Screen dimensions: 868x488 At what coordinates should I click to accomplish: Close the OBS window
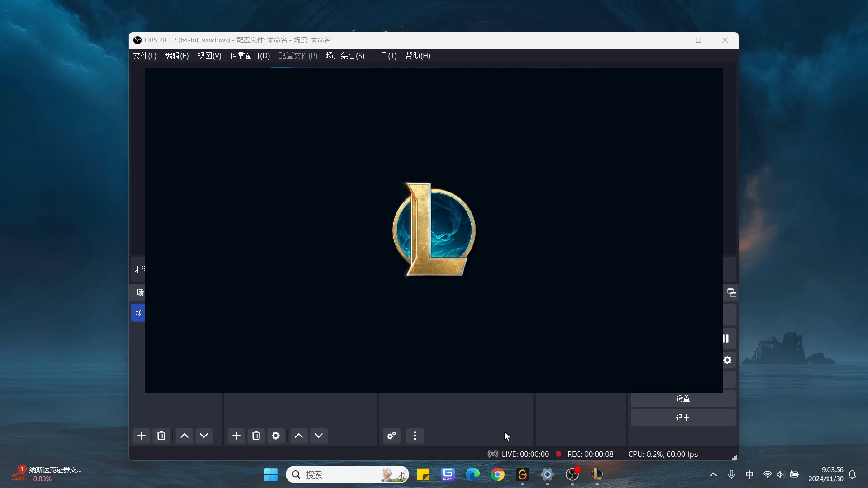point(725,40)
